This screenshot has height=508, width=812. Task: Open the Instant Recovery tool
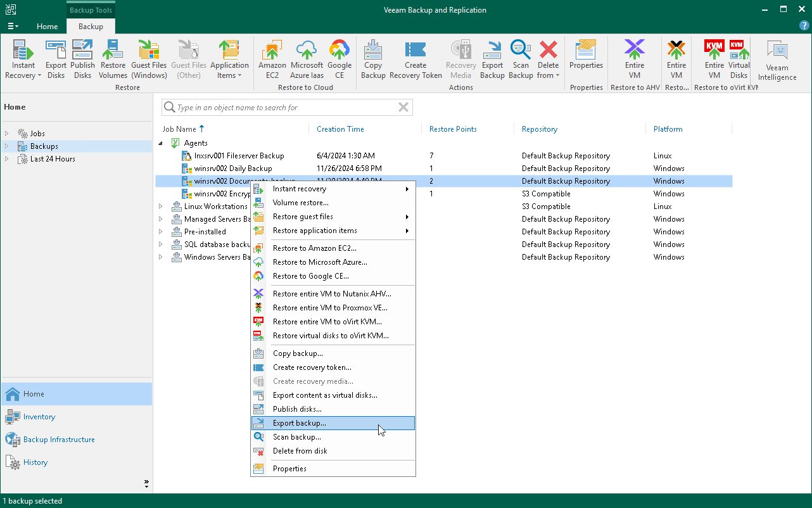click(x=23, y=58)
